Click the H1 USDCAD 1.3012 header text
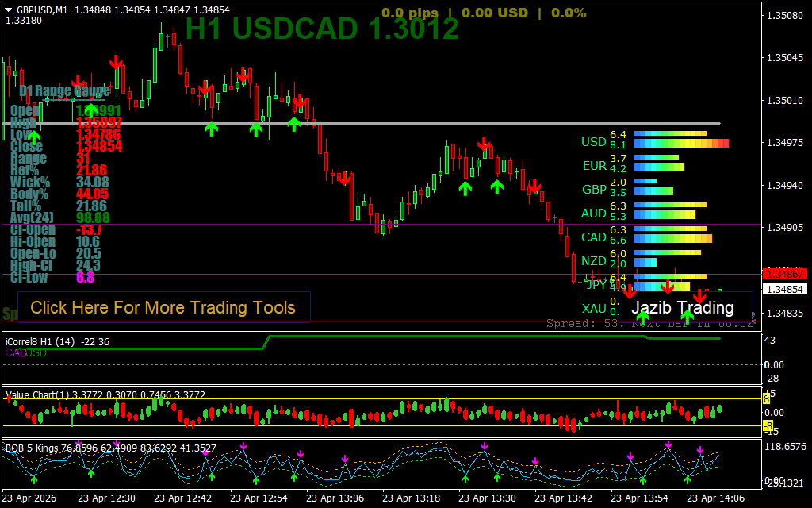 point(322,29)
